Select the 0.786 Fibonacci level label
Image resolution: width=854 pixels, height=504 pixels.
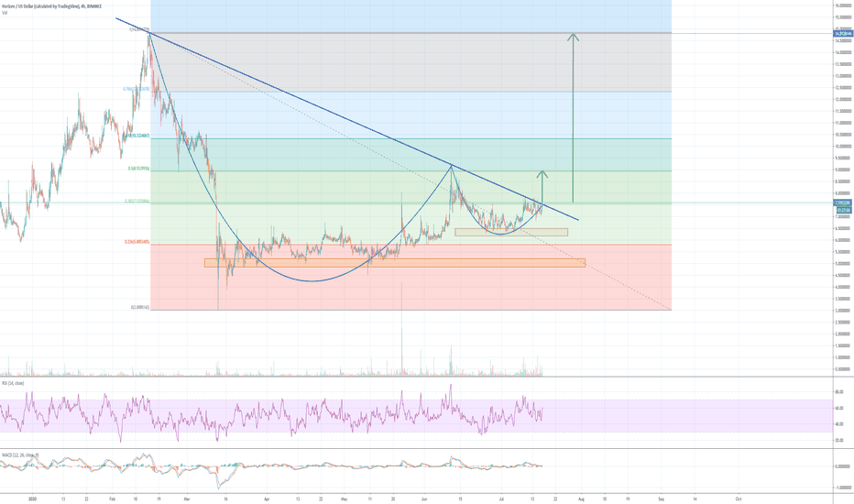[x=137, y=89]
